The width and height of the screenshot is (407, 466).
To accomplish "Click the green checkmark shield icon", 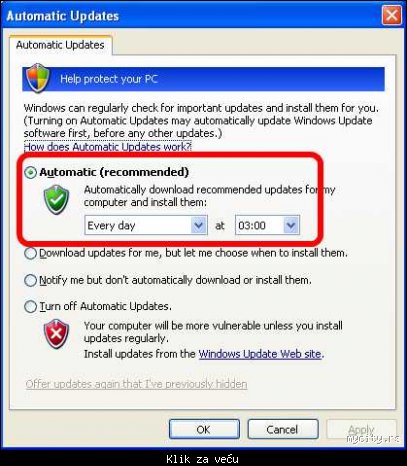I will coord(56,199).
